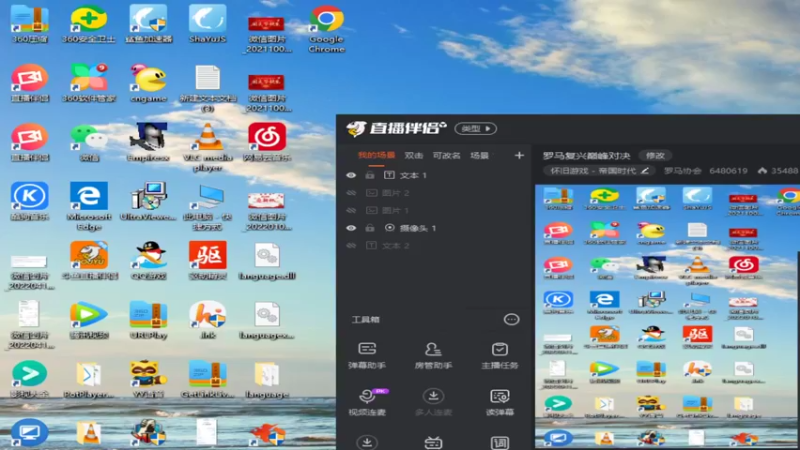The width and height of the screenshot is (800, 450).
Task: Select the YY语音 raccoon desktop icon
Action: tap(148, 380)
